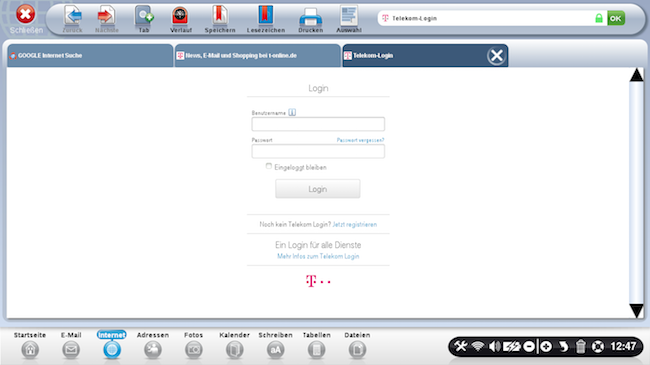The image size is (650, 365).
Task: Click the Benutzername input field
Action: (x=318, y=124)
